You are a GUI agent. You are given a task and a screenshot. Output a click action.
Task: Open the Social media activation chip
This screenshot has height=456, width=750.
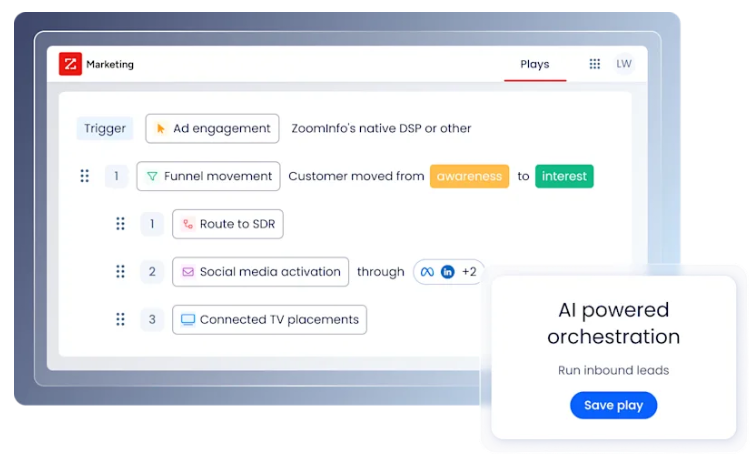[261, 272]
